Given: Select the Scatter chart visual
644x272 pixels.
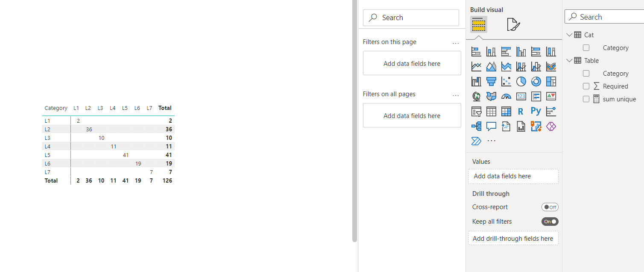Looking at the screenshot, I should (506, 81).
